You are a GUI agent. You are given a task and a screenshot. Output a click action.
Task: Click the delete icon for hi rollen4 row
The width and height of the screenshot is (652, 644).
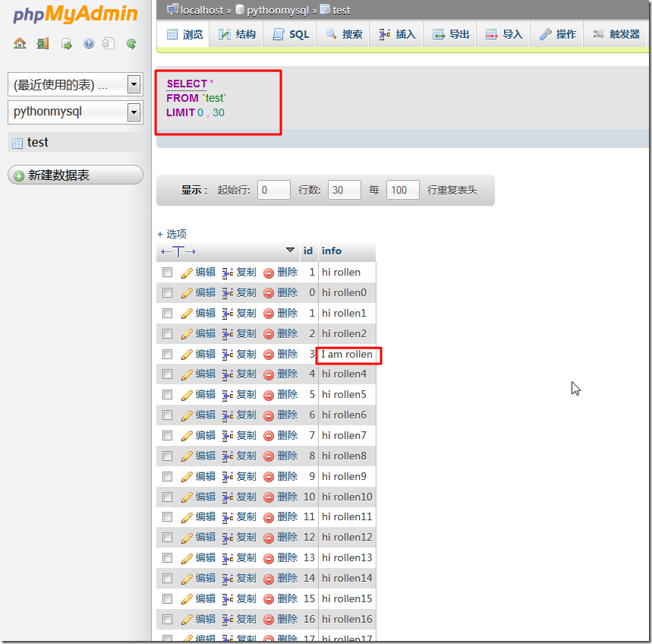click(269, 374)
